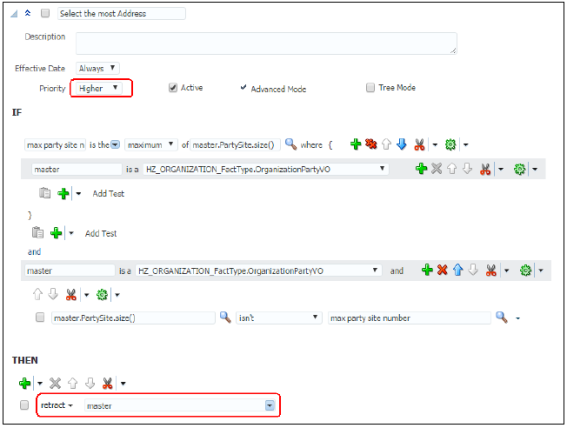Click the green plus in the first master row

point(421,168)
